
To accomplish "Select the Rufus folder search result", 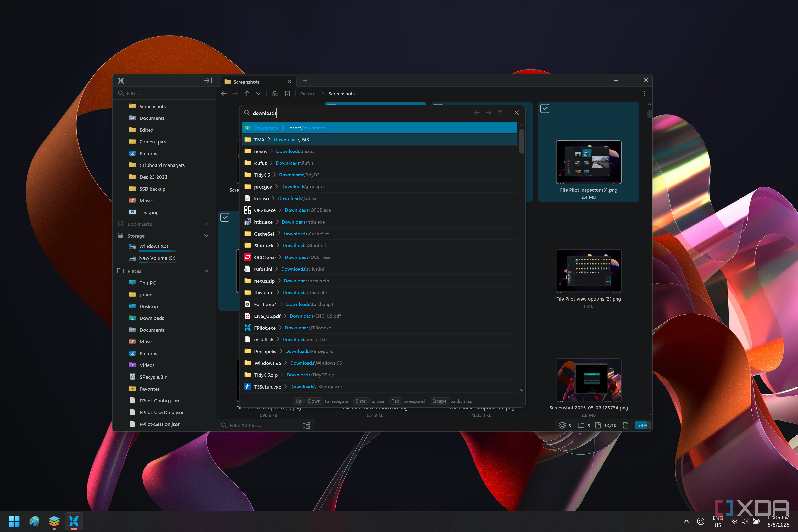I will 379,163.
